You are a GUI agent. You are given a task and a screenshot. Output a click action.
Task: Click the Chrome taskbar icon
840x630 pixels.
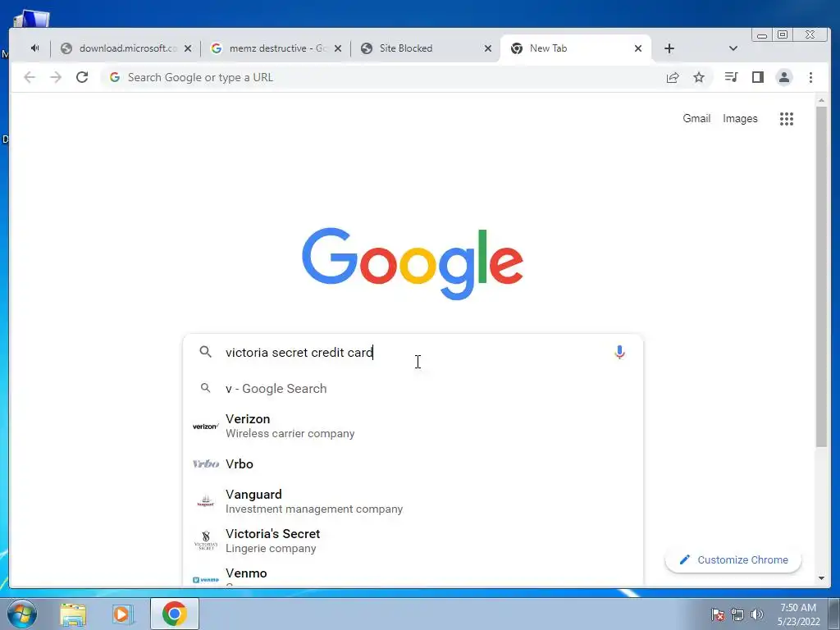pyautogui.click(x=175, y=614)
